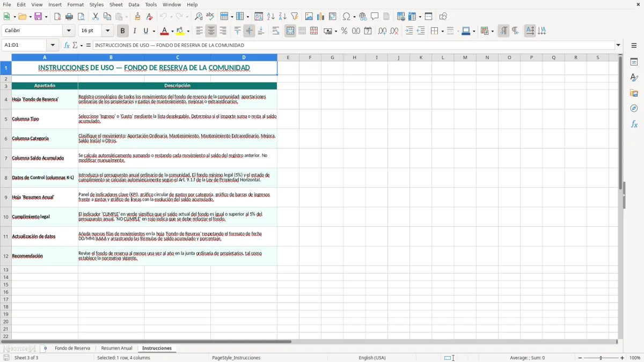Open the sidebar Navigator compass icon
The height and width of the screenshot is (362, 644).
pos(634,108)
